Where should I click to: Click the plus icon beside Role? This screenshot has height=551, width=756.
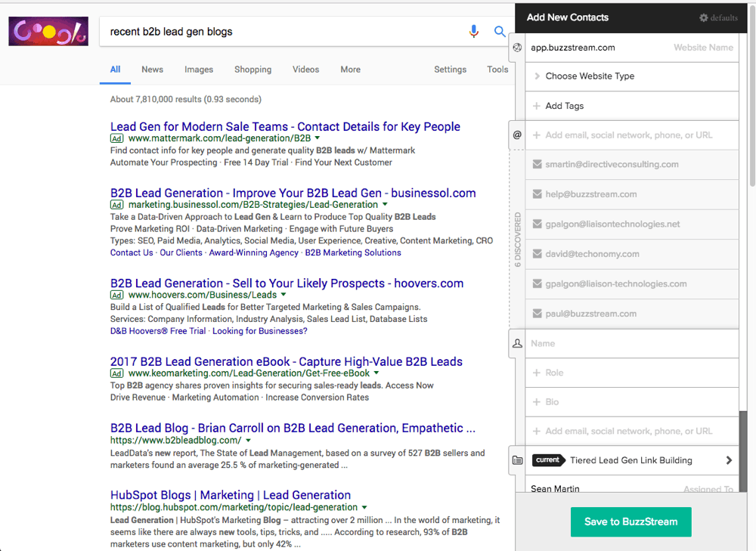536,373
